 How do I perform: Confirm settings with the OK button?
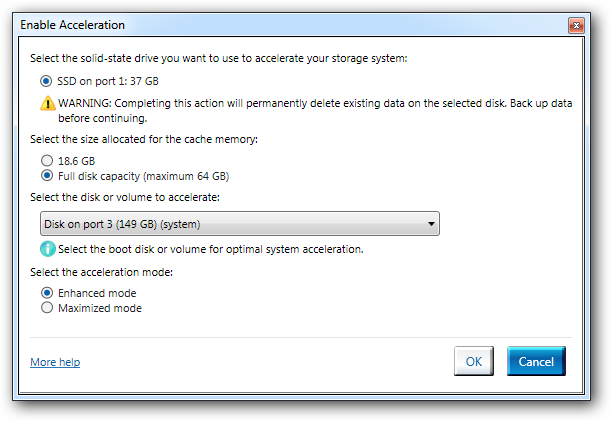[474, 361]
